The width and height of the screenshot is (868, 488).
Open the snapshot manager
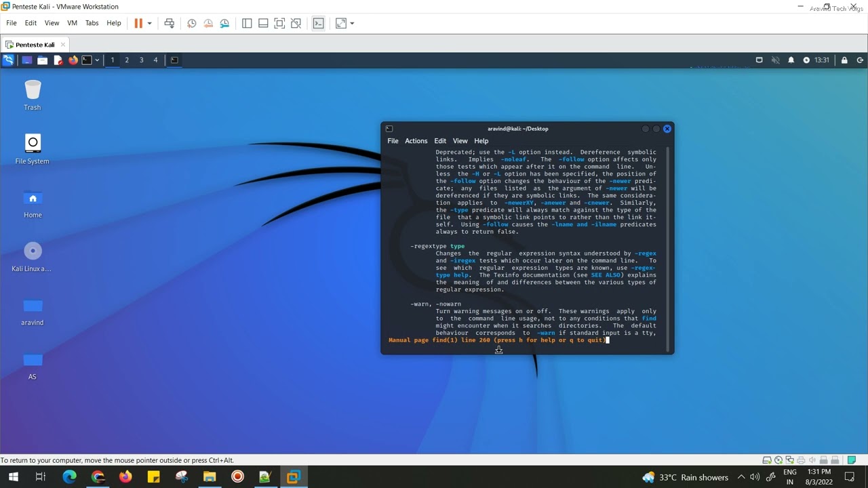(x=224, y=23)
